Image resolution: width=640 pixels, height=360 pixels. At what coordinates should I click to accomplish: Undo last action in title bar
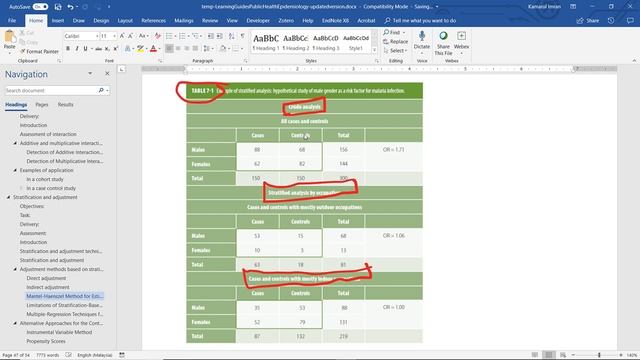[70, 7]
